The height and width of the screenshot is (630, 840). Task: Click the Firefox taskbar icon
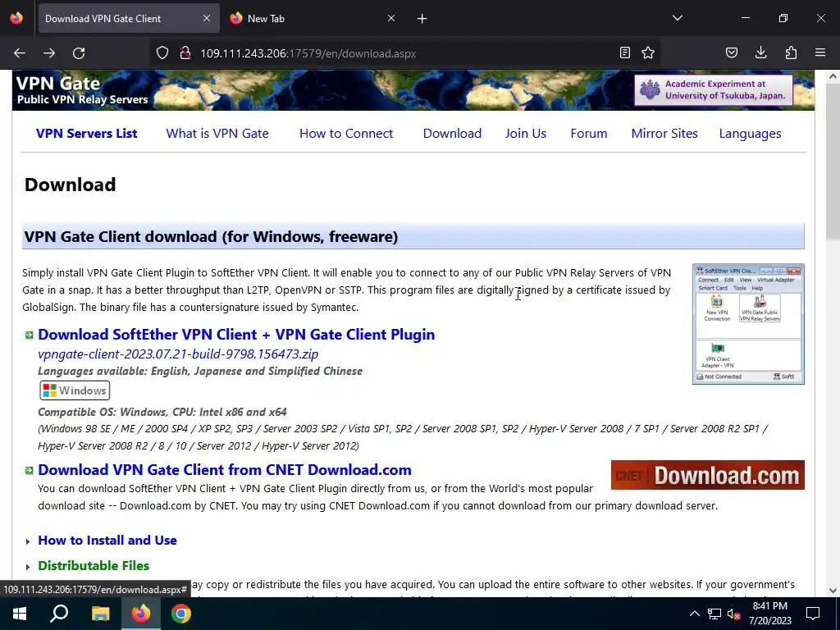pyautogui.click(x=141, y=614)
